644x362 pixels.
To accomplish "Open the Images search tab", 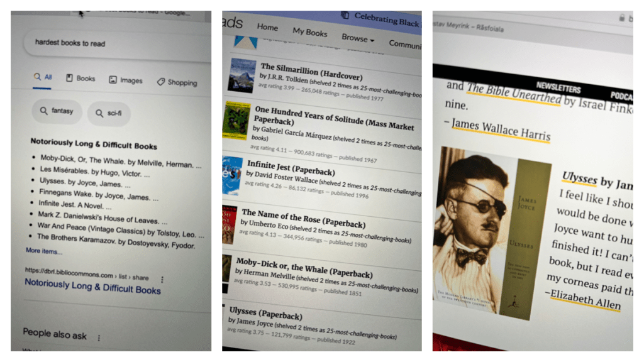I will [x=126, y=80].
